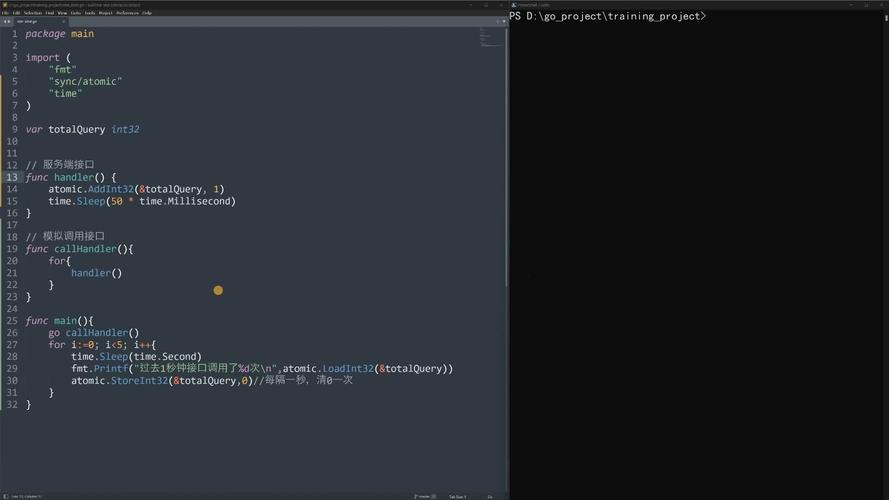This screenshot has height=500, width=889.
Task: Click the editor vertical scrollbar
Action: [x=506, y=156]
